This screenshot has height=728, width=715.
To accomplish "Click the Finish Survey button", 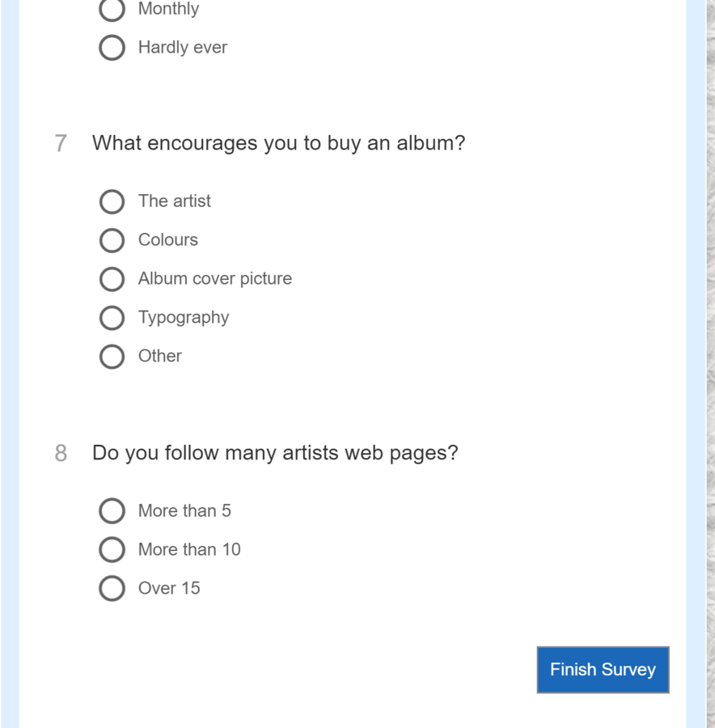I will 603,670.
